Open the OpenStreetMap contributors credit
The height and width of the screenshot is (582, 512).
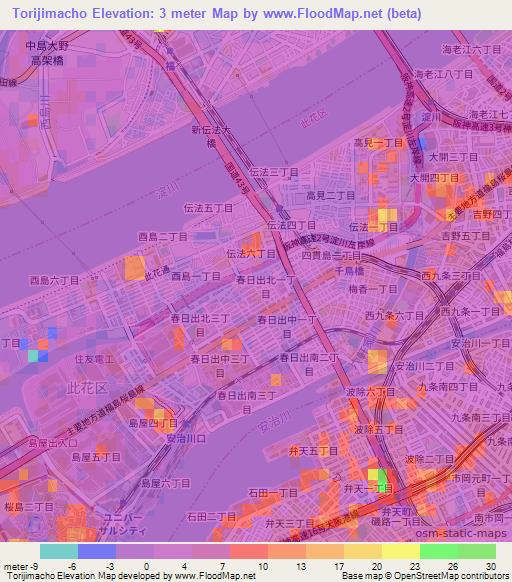point(425,576)
